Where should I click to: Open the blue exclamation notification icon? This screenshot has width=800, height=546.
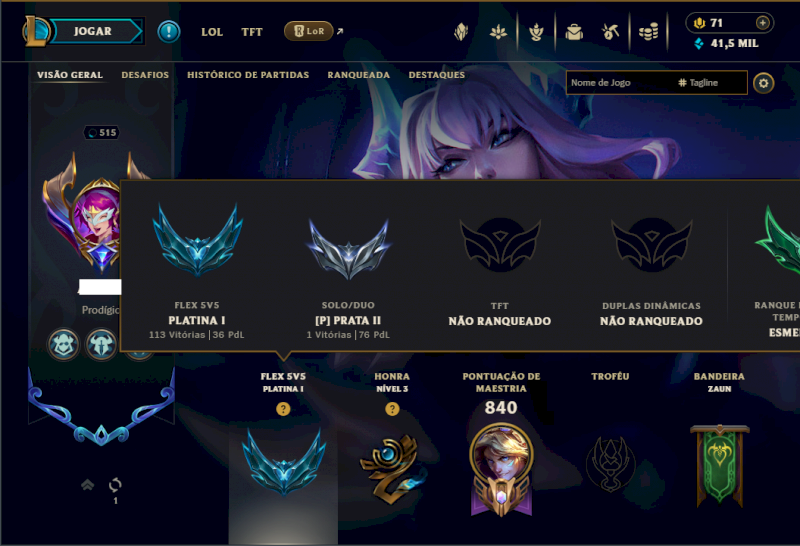pyautogui.click(x=168, y=32)
